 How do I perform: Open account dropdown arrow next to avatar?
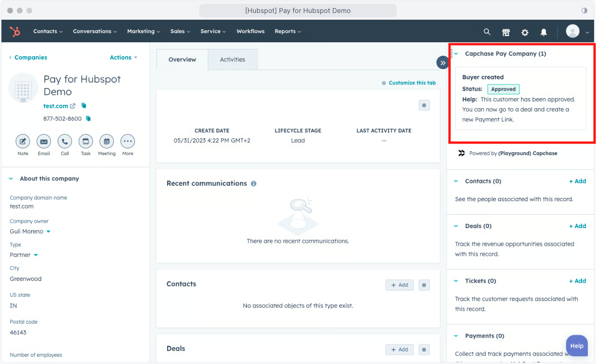click(x=587, y=33)
